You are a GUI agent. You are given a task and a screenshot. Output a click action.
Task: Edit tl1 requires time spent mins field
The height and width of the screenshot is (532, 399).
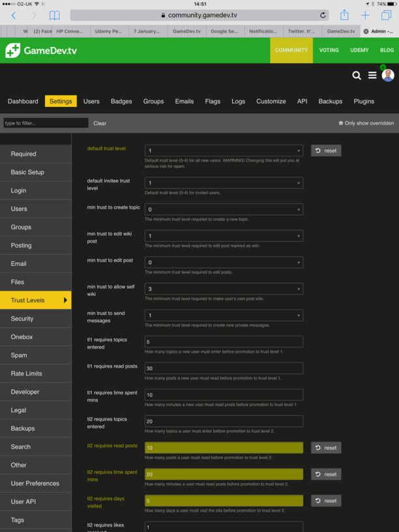pos(224,394)
